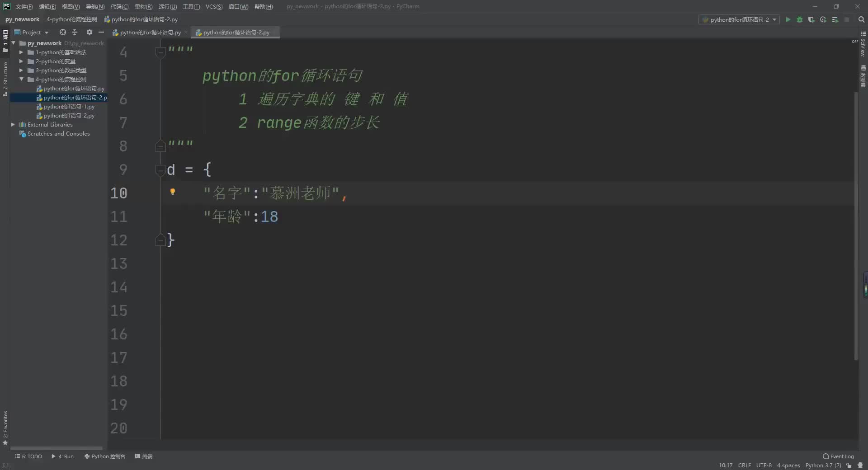Viewport: 868px width, 470px height.
Task: Open the inspector hector icon in status bar
Action: [x=860, y=465]
